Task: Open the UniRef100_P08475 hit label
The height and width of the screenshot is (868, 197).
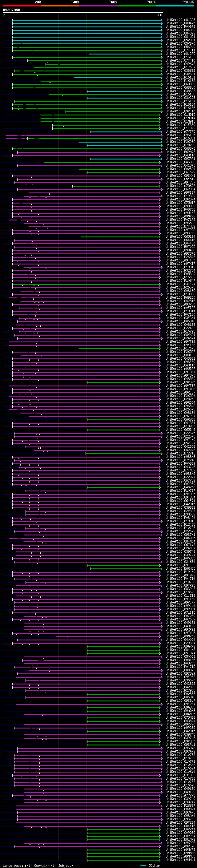Action: [x=180, y=23]
